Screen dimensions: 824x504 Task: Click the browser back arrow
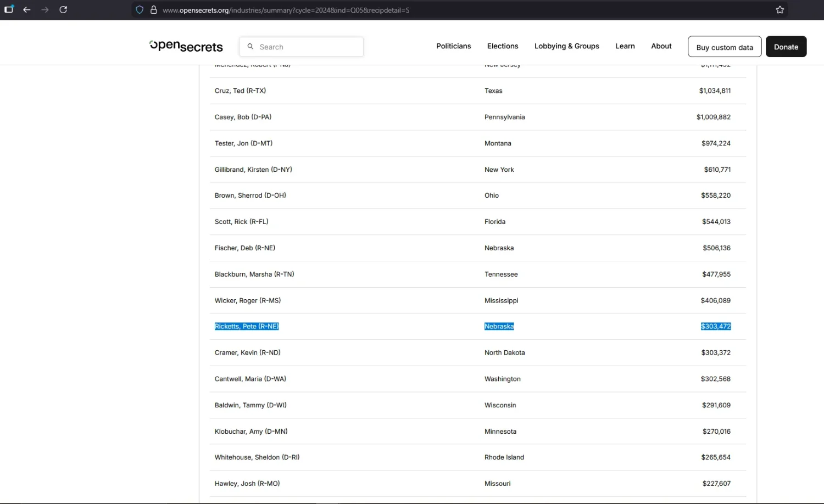tap(26, 10)
